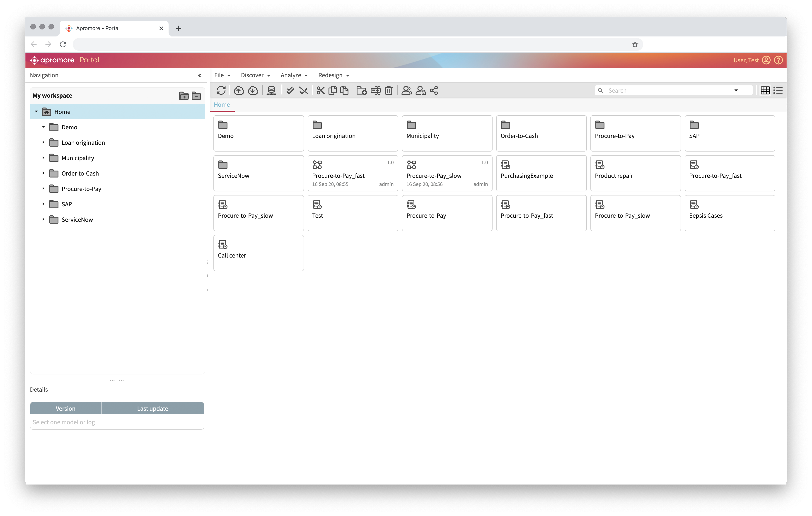Click the new folder toolbar icon

coord(362,90)
